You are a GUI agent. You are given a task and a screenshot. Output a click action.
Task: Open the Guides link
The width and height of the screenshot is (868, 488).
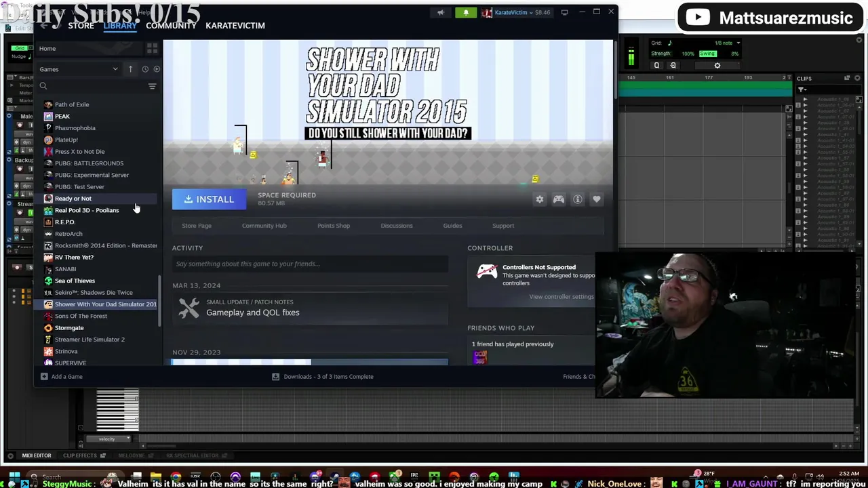pyautogui.click(x=452, y=226)
